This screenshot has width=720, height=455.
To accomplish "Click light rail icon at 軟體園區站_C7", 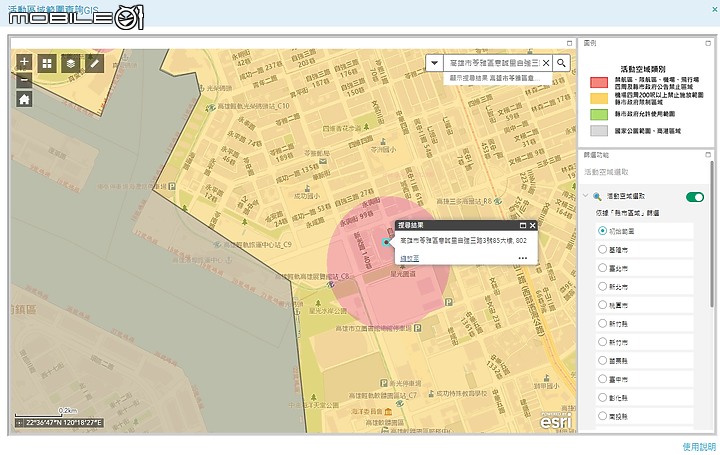I will click(400, 403).
